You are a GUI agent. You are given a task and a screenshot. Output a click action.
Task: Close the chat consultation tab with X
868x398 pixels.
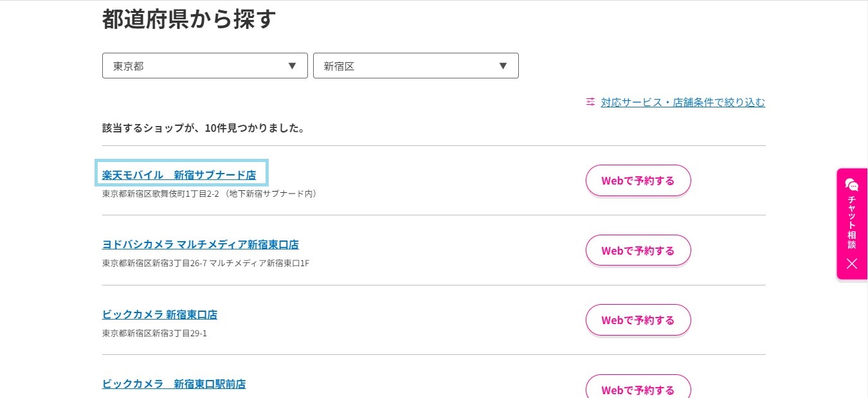852,263
